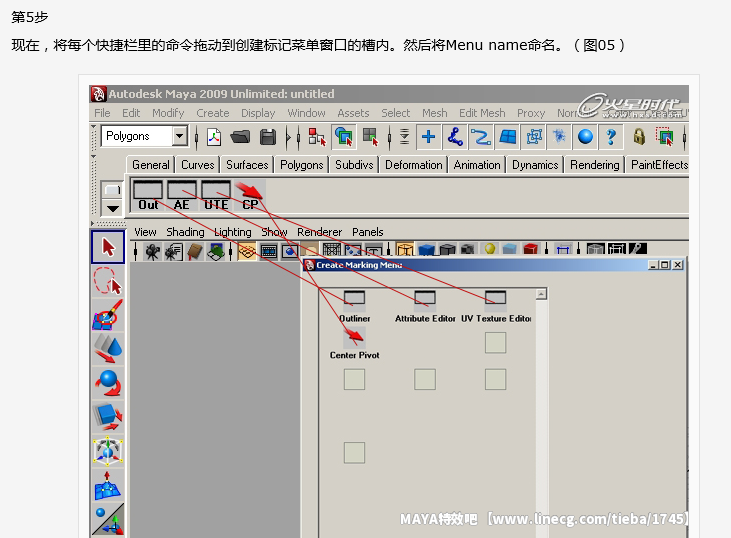The height and width of the screenshot is (538, 731).
Task: Click the AE shelf button
Action: [181, 195]
